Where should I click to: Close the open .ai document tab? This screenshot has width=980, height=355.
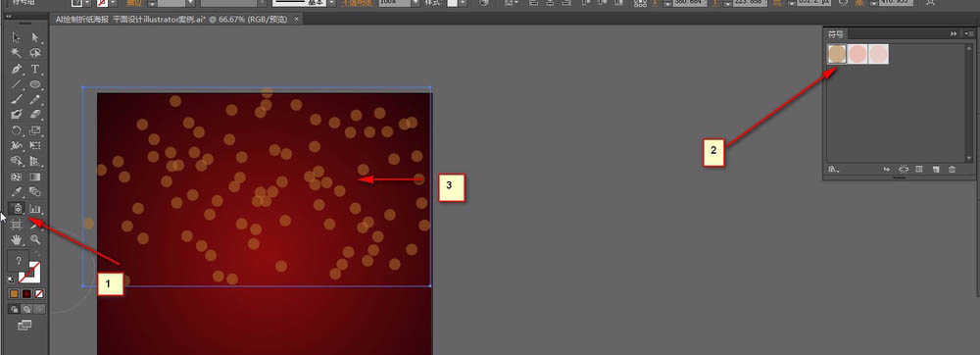tap(296, 20)
